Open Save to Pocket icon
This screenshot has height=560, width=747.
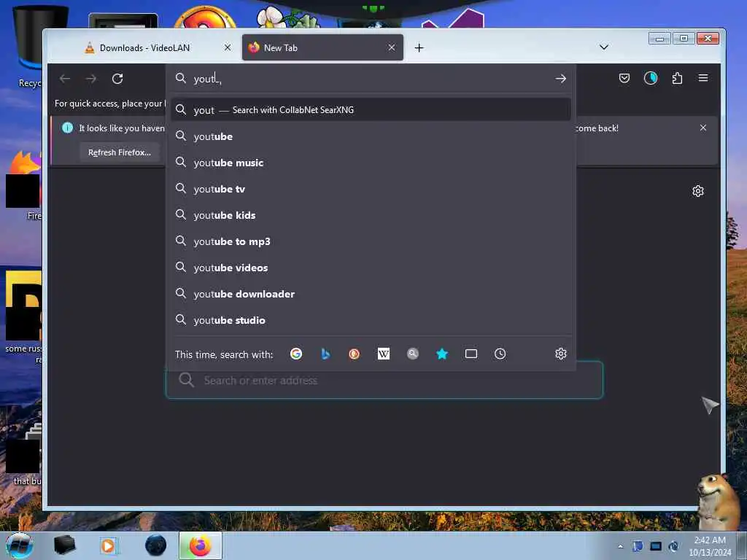(624, 78)
